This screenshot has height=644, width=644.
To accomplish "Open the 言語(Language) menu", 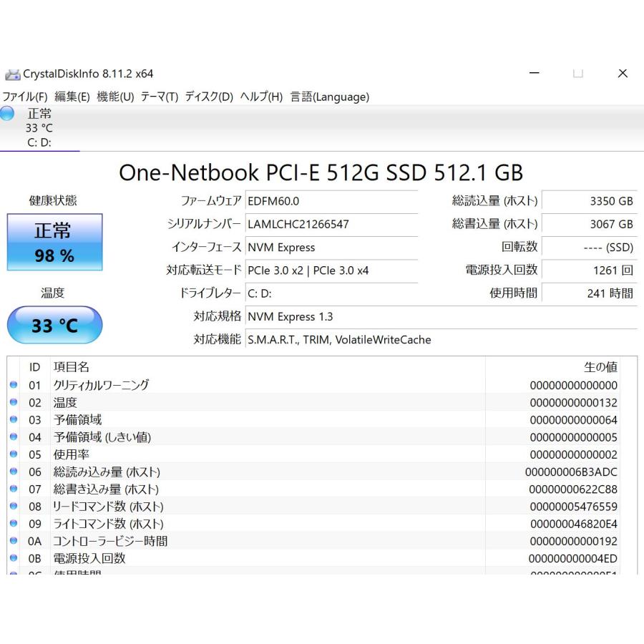I will coord(330,97).
